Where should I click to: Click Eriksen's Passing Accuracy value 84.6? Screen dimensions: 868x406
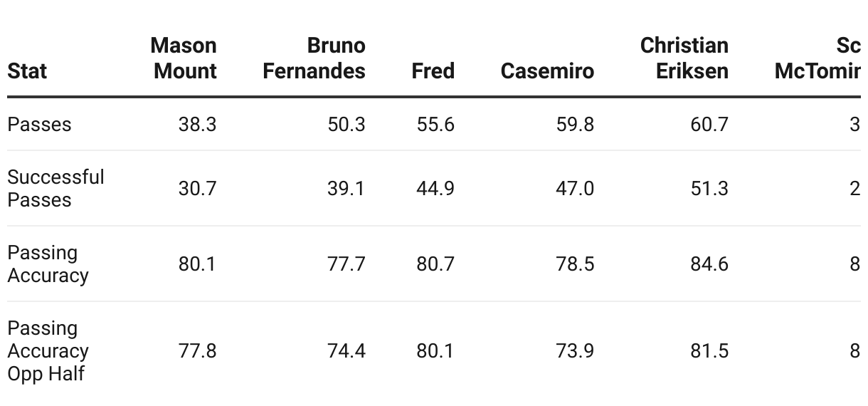point(709,264)
